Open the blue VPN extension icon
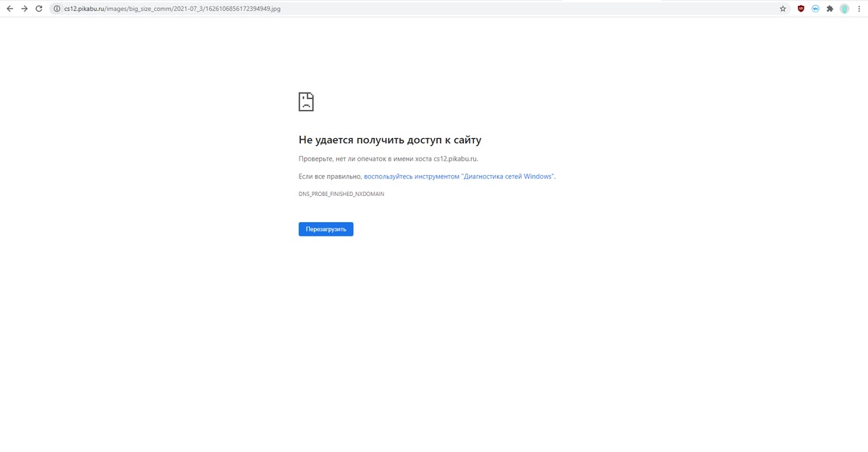This screenshot has height=452, width=868. tap(815, 9)
